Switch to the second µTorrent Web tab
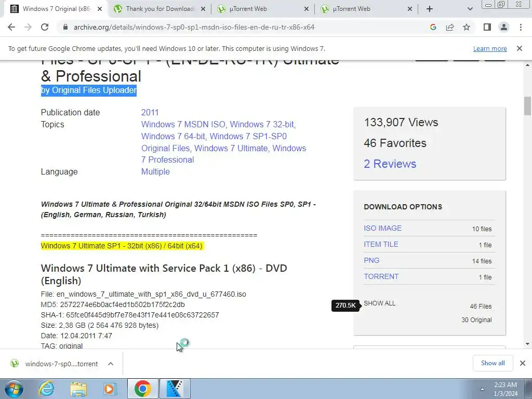This screenshot has width=532, height=399. point(366,9)
